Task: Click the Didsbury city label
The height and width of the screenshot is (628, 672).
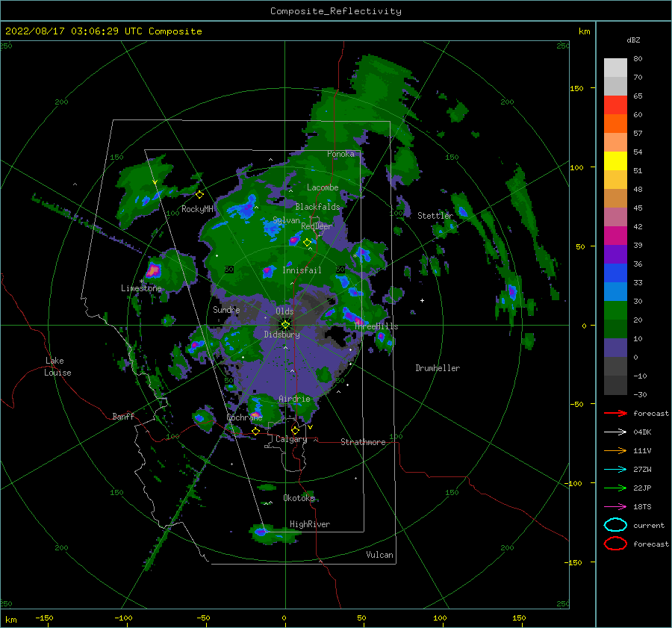Action: click(281, 335)
